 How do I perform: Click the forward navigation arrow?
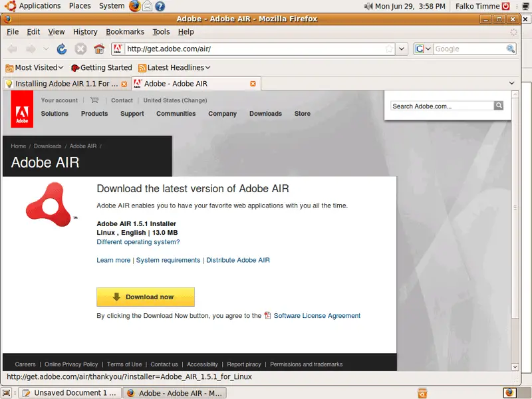[x=31, y=49]
